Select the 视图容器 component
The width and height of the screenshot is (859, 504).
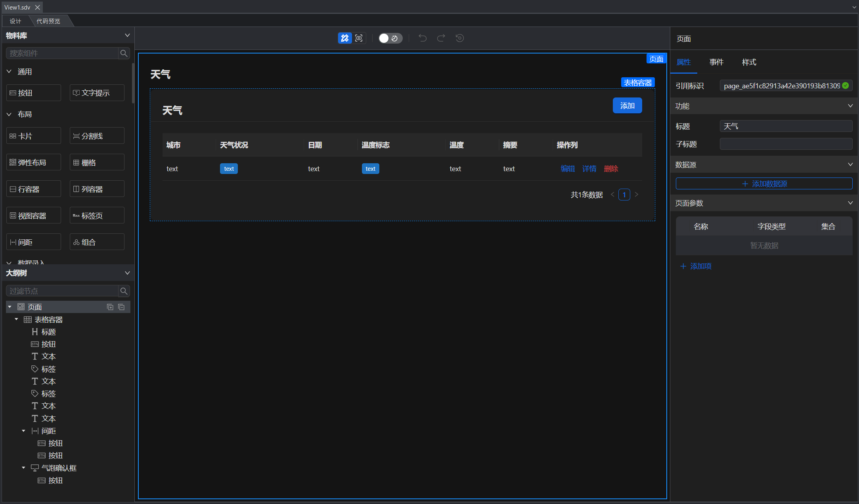(34, 216)
